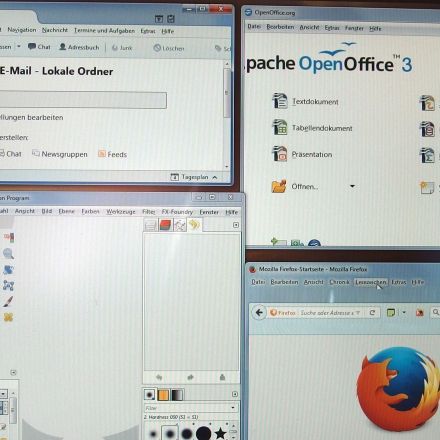Screen dimensions: 440x440
Task: Click the Tagesplan calendar icon
Action: click(x=174, y=177)
